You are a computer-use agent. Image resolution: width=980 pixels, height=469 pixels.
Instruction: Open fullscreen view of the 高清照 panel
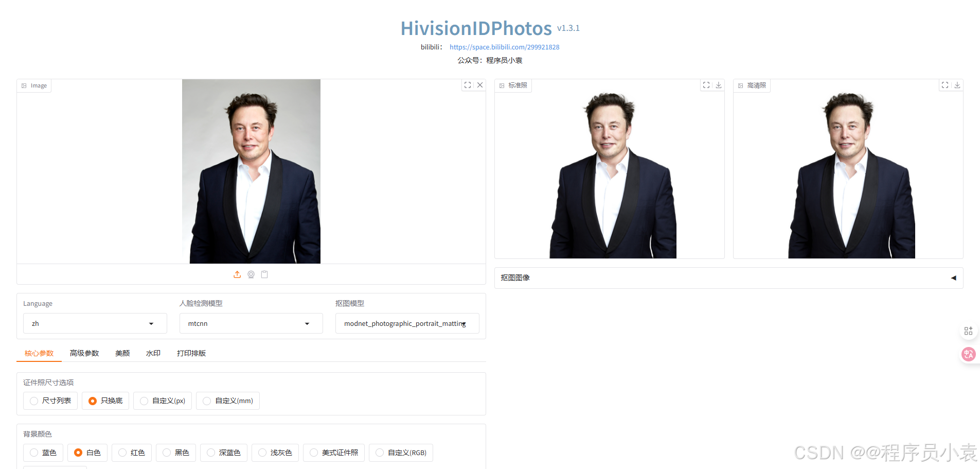coord(945,85)
